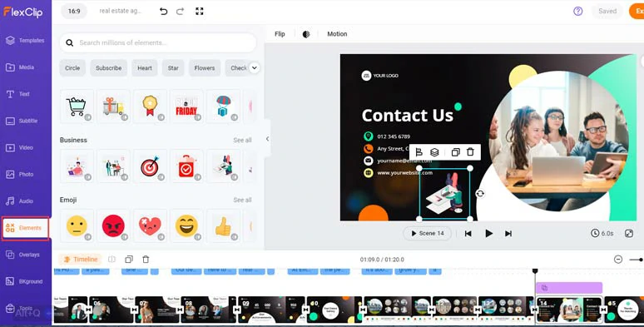Click the rotate handle beside selected illustration

pos(480,194)
